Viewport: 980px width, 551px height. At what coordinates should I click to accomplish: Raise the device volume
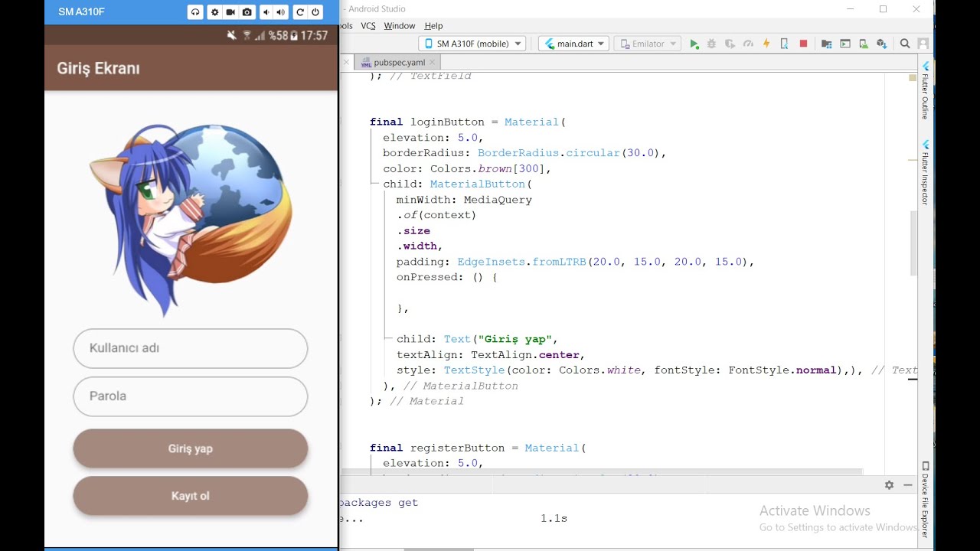[281, 12]
